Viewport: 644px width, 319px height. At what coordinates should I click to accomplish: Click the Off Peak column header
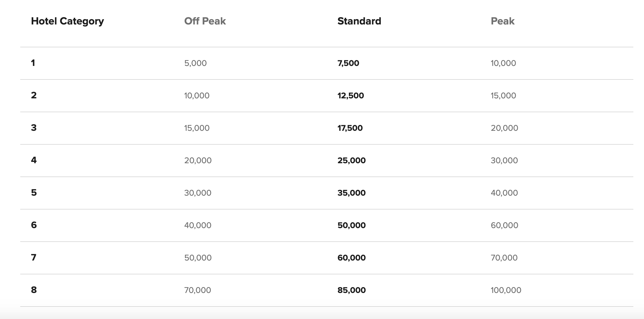click(205, 21)
